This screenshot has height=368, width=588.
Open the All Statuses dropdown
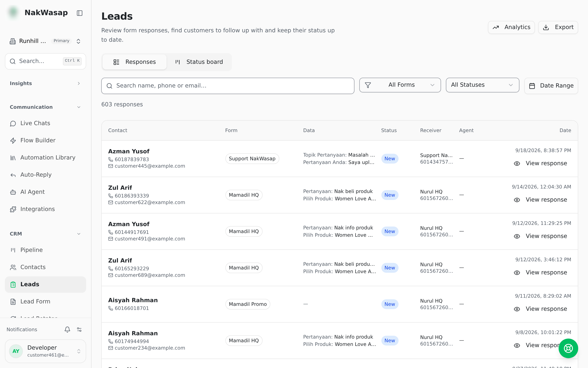pos(482,85)
